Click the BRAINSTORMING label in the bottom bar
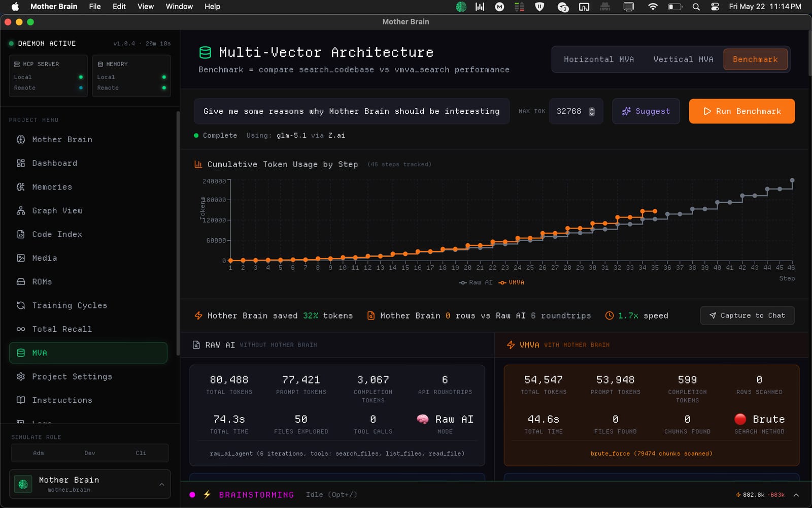The image size is (812, 508). tap(256, 495)
